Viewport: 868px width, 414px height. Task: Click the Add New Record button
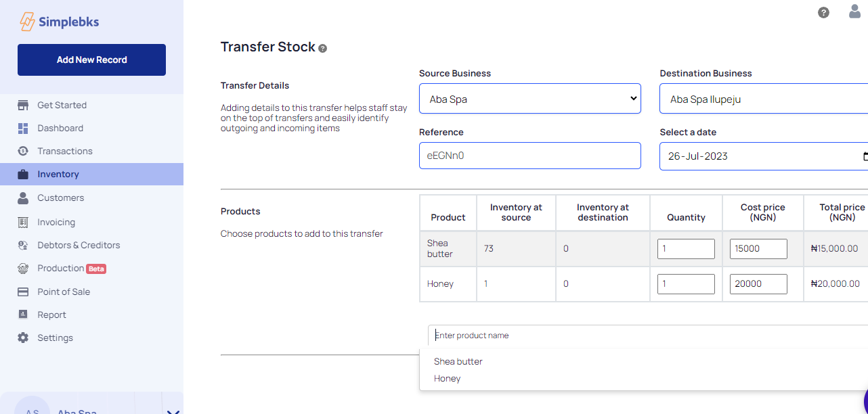click(91, 60)
